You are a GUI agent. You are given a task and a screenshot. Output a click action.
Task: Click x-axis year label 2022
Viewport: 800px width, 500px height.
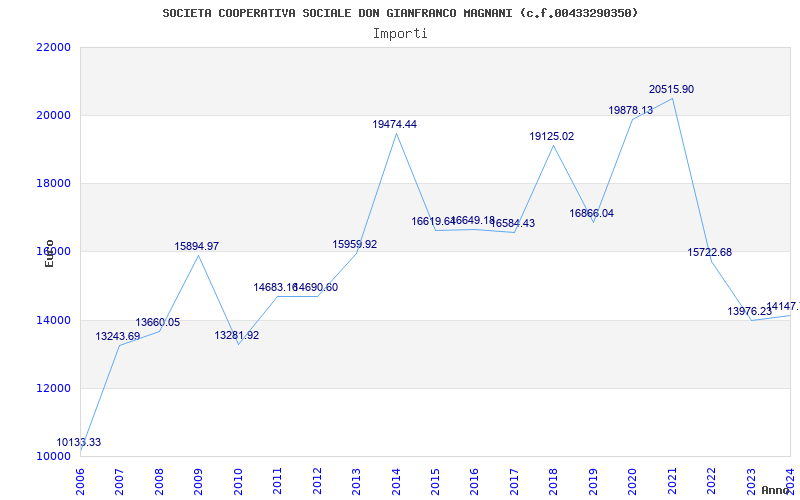(711, 482)
